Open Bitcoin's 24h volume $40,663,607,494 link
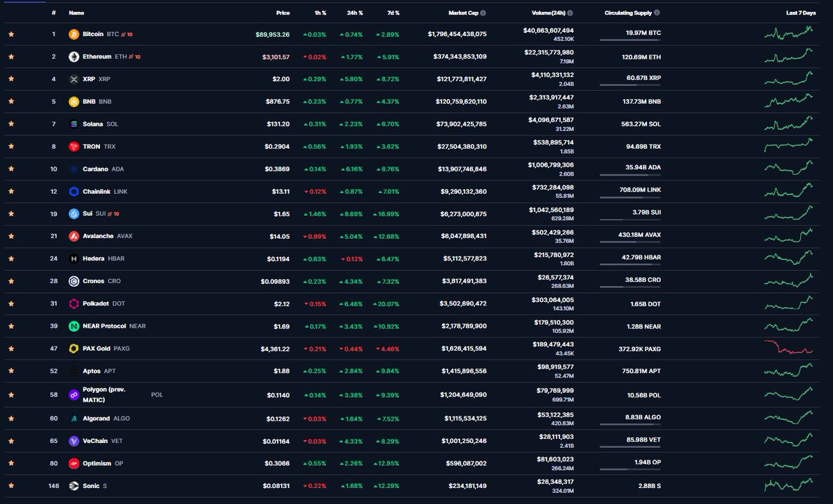The image size is (833, 504). (x=548, y=31)
